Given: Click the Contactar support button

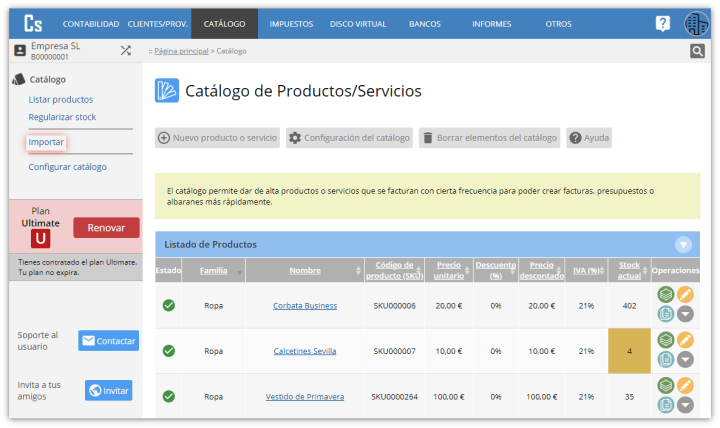Looking at the screenshot, I should (108, 341).
